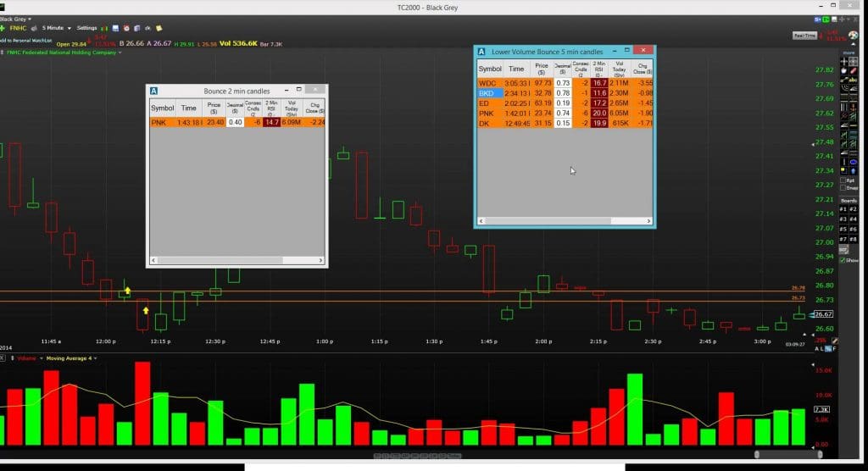Toggle the Show checkbox under boards

(x=842, y=260)
